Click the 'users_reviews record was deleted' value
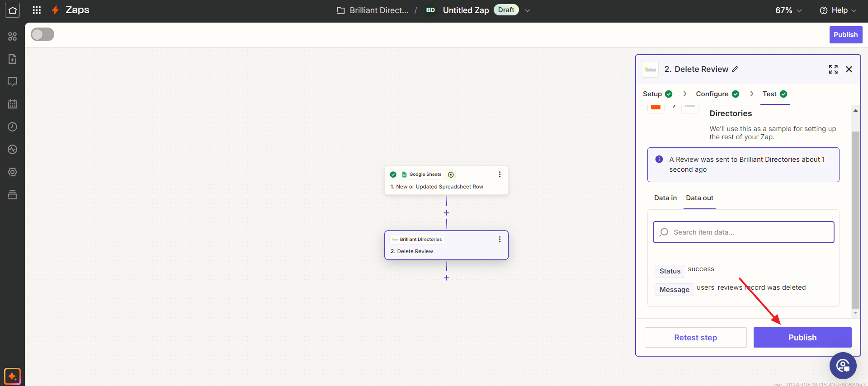The height and width of the screenshot is (386, 868). pos(751,287)
